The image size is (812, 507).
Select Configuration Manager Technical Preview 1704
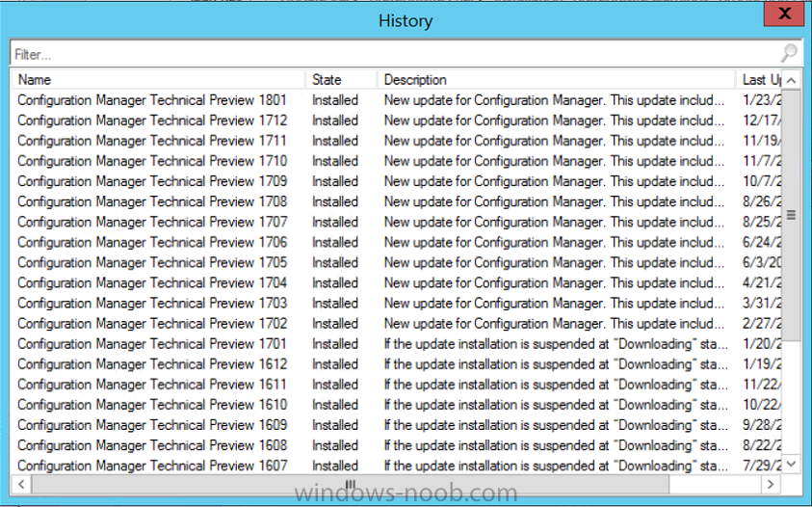point(152,282)
